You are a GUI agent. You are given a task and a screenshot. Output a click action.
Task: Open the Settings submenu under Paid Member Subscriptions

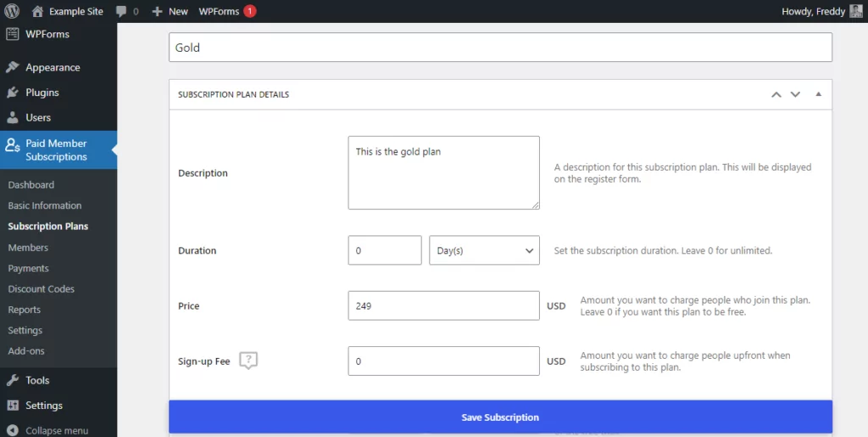point(25,330)
